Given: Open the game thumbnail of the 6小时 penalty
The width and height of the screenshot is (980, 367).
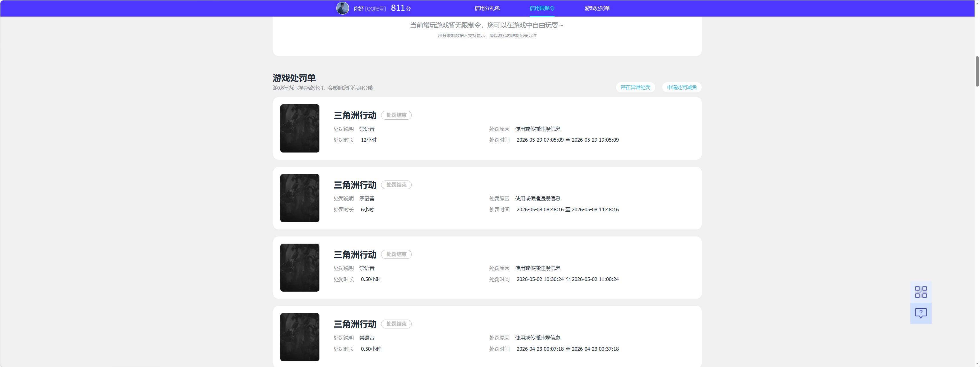Looking at the screenshot, I should pos(300,198).
